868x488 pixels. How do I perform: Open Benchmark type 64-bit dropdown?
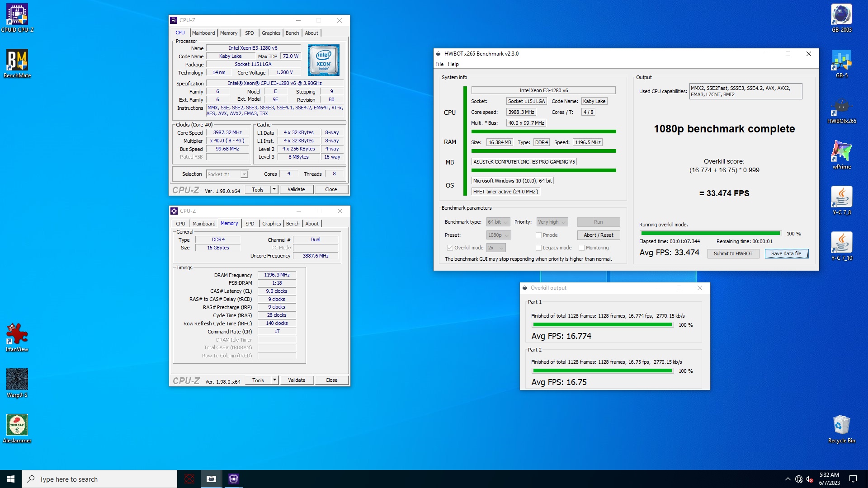click(498, 222)
